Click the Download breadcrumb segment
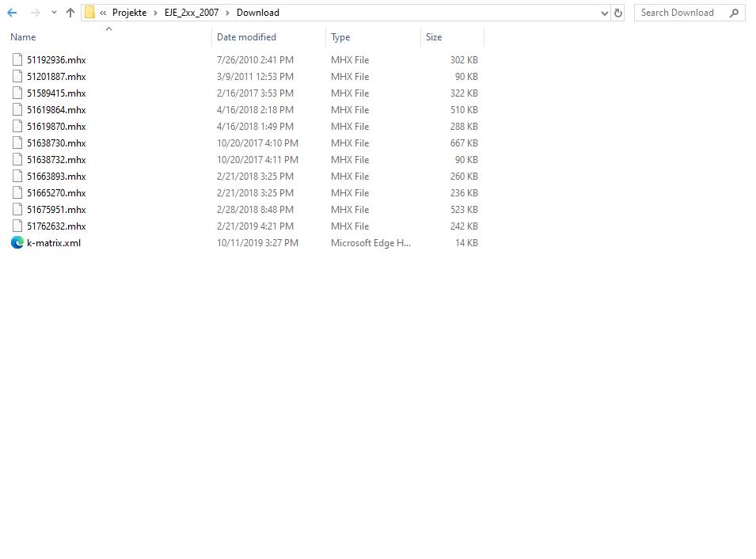756x559 pixels. (257, 13)
